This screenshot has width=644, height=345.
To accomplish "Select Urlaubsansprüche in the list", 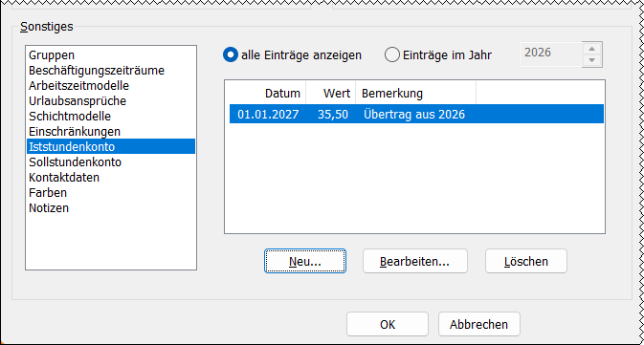I will click(111, 101).
